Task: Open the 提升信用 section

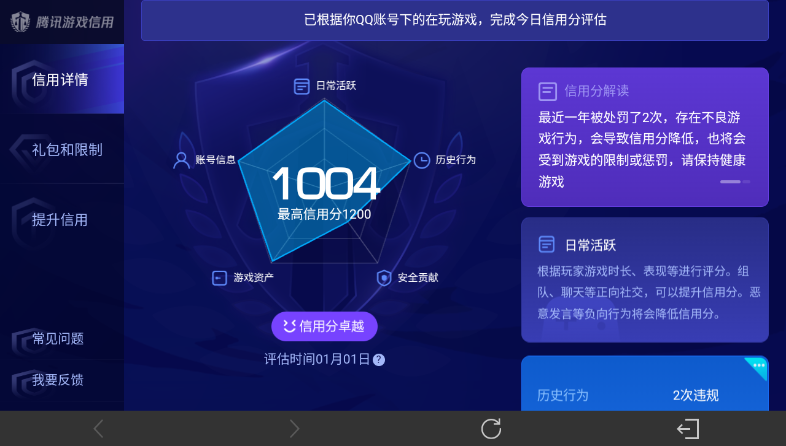Action: [62, 219]
